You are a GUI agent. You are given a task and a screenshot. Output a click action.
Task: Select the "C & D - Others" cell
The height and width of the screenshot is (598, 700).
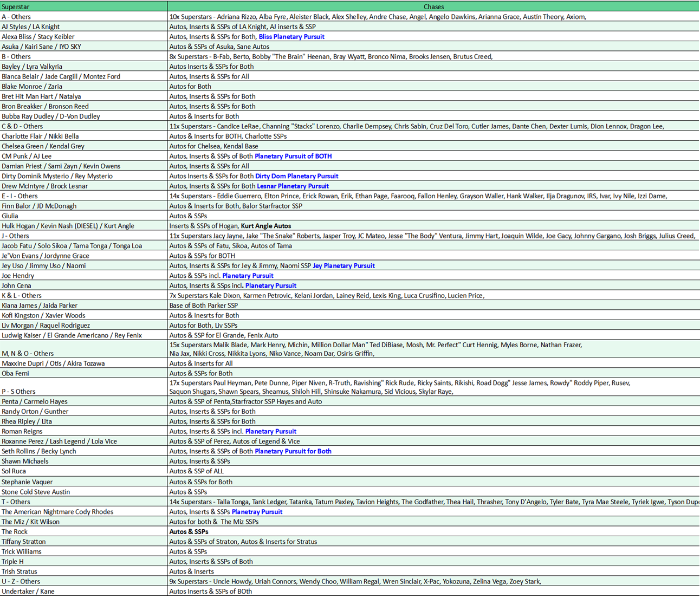coord(83,126)
